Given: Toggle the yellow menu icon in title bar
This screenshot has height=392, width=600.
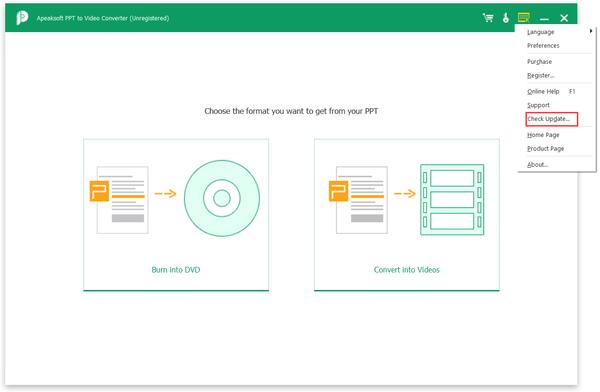Looking at the screenshot, I should (523, 18).
